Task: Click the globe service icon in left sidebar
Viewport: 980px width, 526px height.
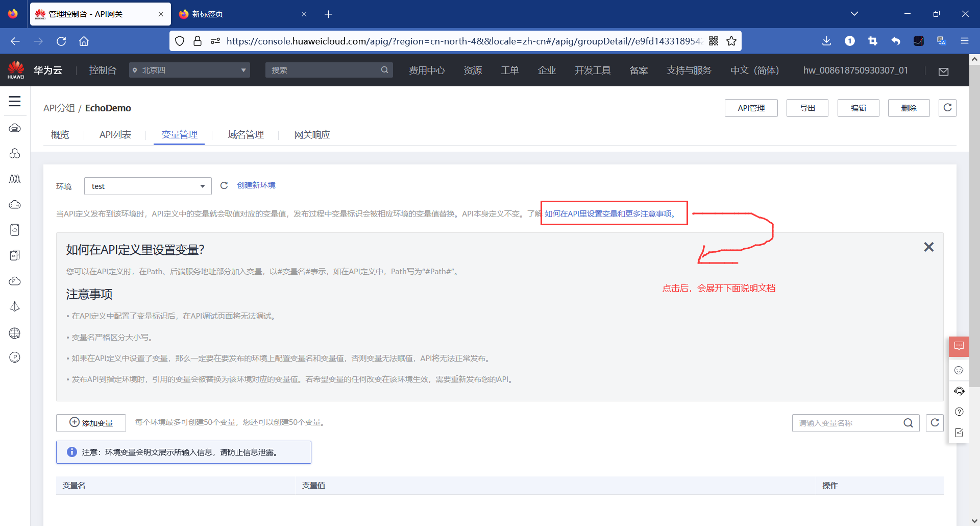Action: coord(14,333)
